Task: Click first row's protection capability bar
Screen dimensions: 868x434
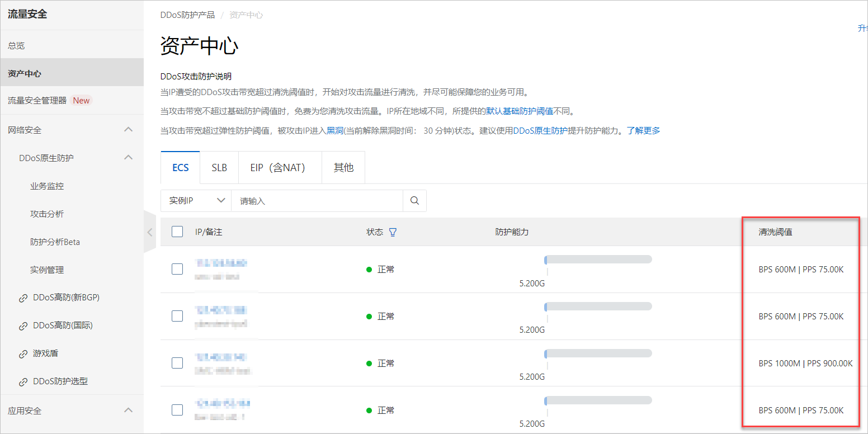Action: 598,260
